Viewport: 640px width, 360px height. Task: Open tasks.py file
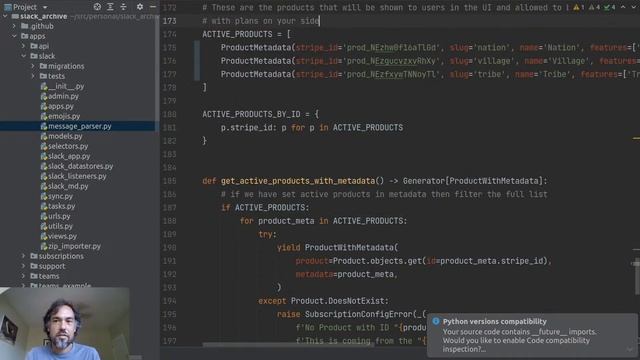pyautogui.click(x=62, y=206)
